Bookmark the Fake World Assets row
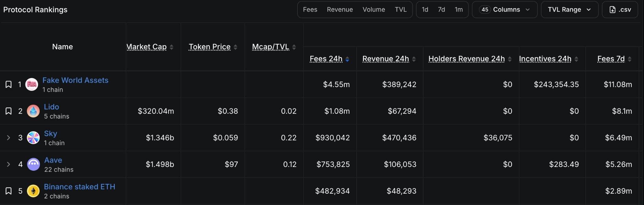The width and height of the screenshot is (644, 205). (x=8, y=85)
